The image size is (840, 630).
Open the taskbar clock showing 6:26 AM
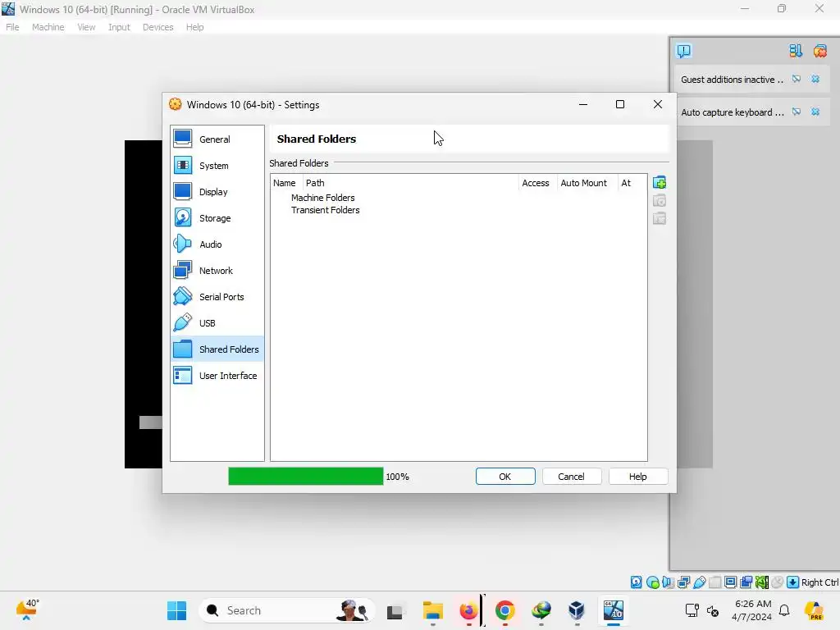753,610
